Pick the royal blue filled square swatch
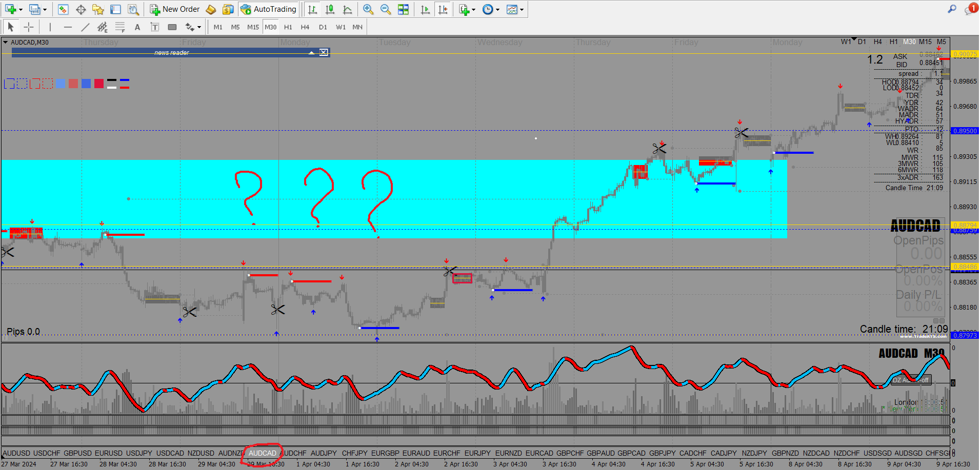This screenshot has height=470, width=980. click(86, 84)
